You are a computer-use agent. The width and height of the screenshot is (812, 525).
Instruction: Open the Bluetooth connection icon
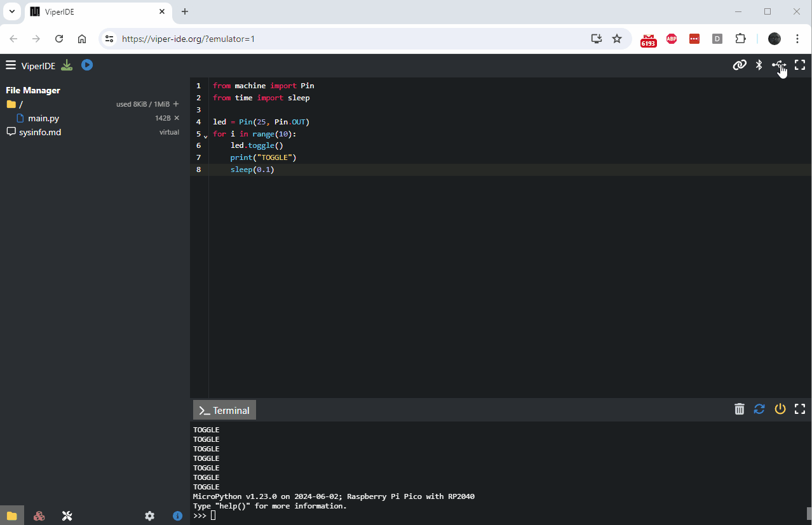click(759, 65)
